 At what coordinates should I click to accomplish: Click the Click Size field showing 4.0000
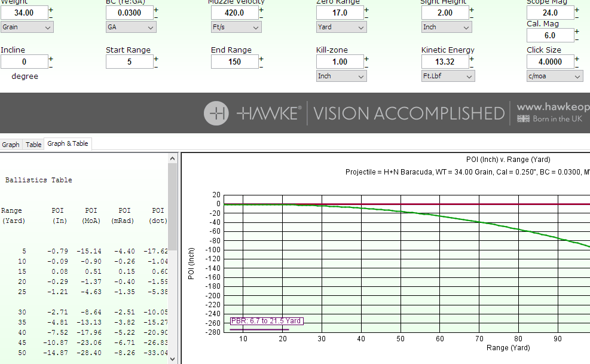point(550,62)
